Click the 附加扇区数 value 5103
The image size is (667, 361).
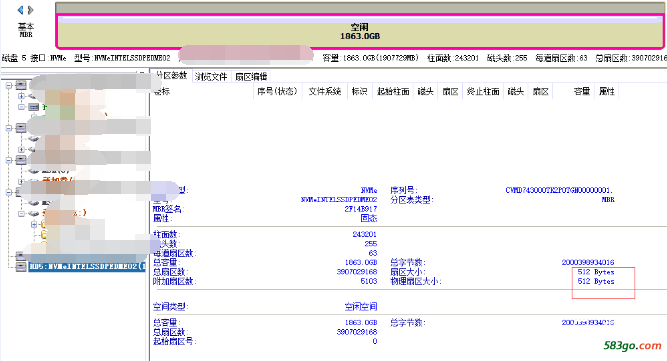pos(368,281)
